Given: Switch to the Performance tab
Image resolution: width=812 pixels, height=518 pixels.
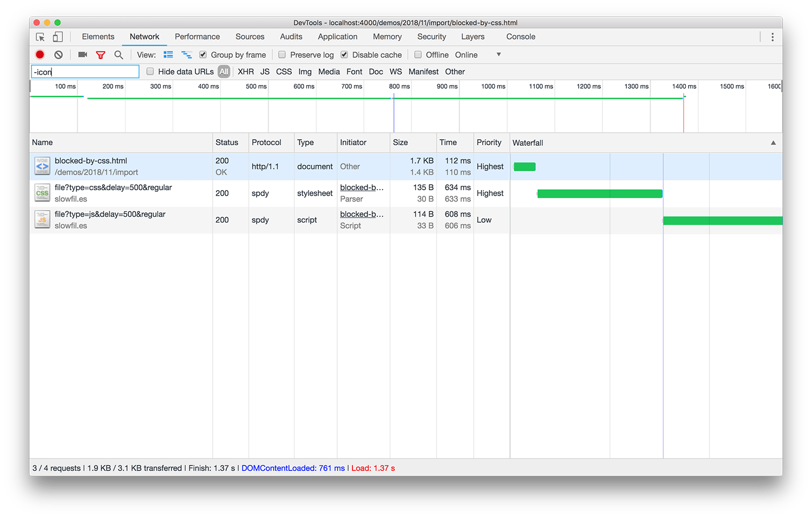Looking at the screenshot, I should [x=197, y=37].
